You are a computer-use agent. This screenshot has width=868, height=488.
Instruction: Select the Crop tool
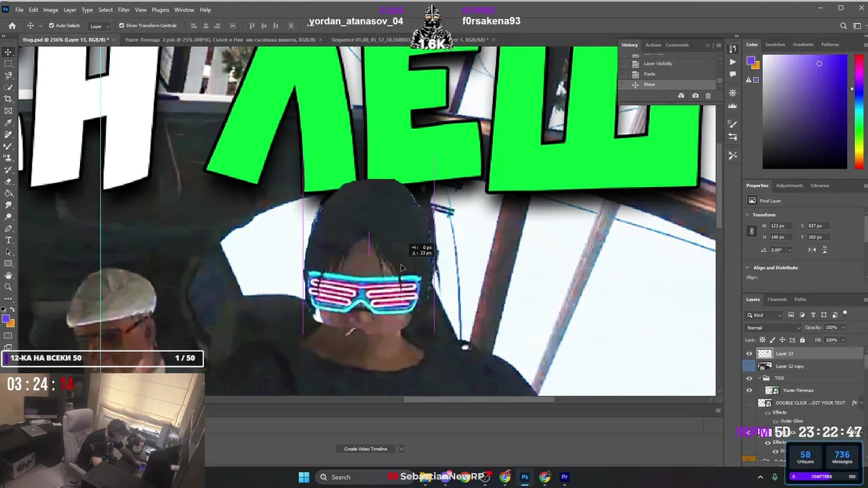click(x=8, y=99)
